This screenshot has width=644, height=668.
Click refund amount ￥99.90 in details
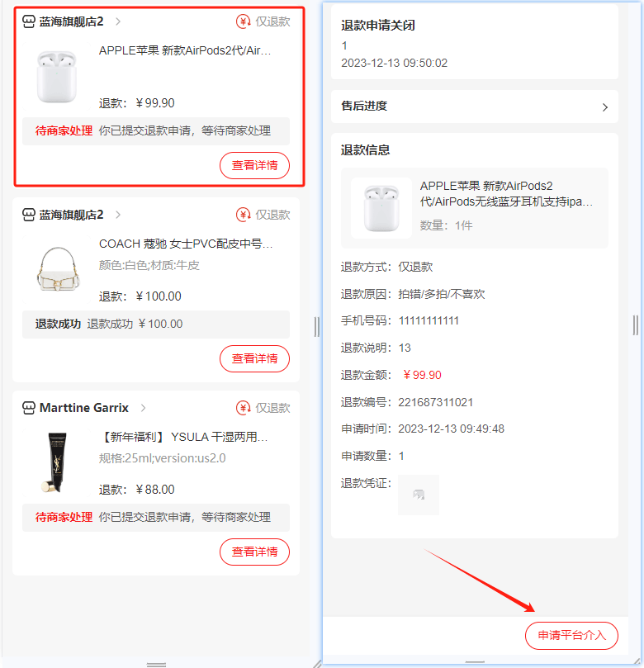[422, 375]
